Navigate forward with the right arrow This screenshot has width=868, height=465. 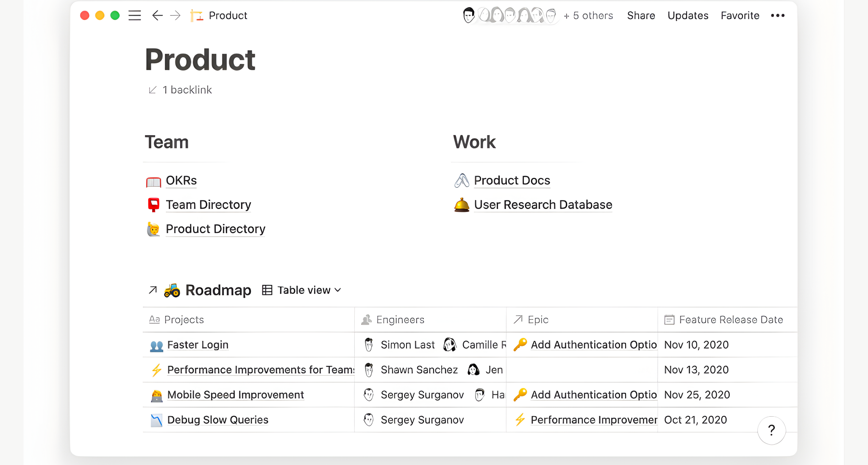pyautogui.click(x=175, y=16)
